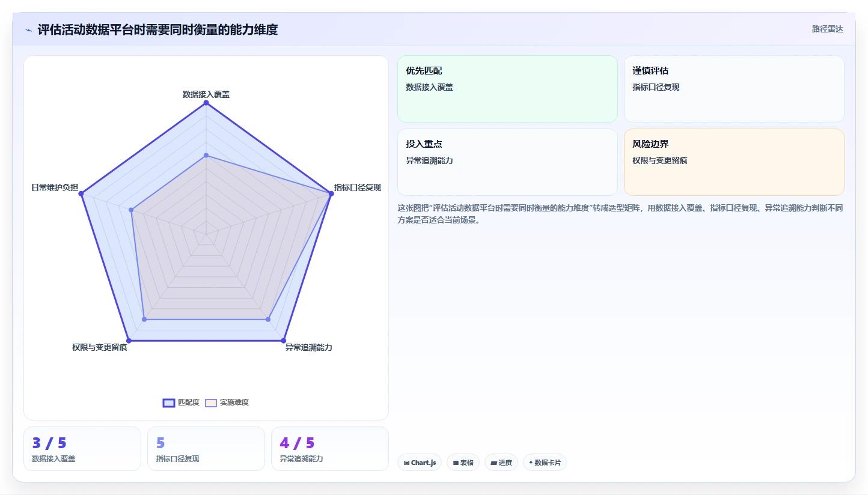The image size is (868, 495).
Task: Click the page title 评估活动数据平台时需要同时衡量的能力维度
Action: pos(157,29)
